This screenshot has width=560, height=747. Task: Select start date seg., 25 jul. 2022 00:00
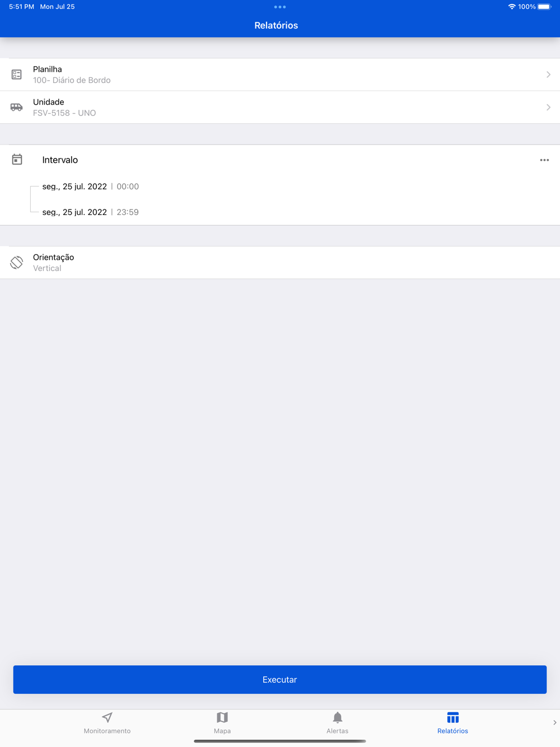click(91, 186)
